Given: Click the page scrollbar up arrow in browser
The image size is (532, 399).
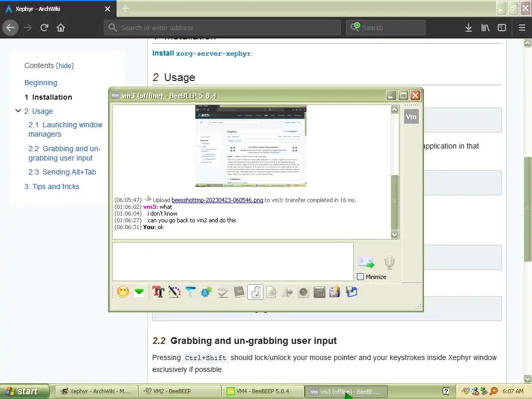Looking at the screenshot, I should tap(528, 43).
